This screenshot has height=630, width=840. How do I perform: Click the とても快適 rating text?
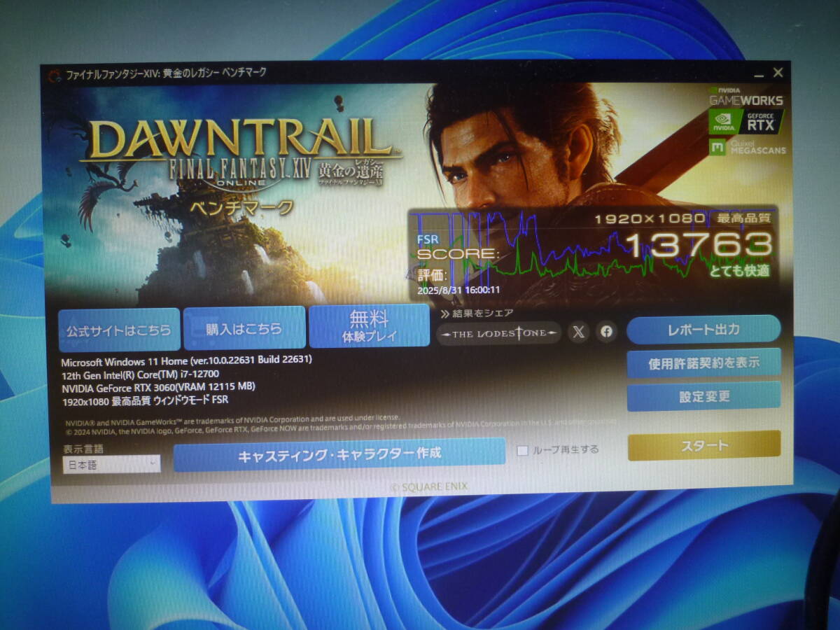coord(740,271)
